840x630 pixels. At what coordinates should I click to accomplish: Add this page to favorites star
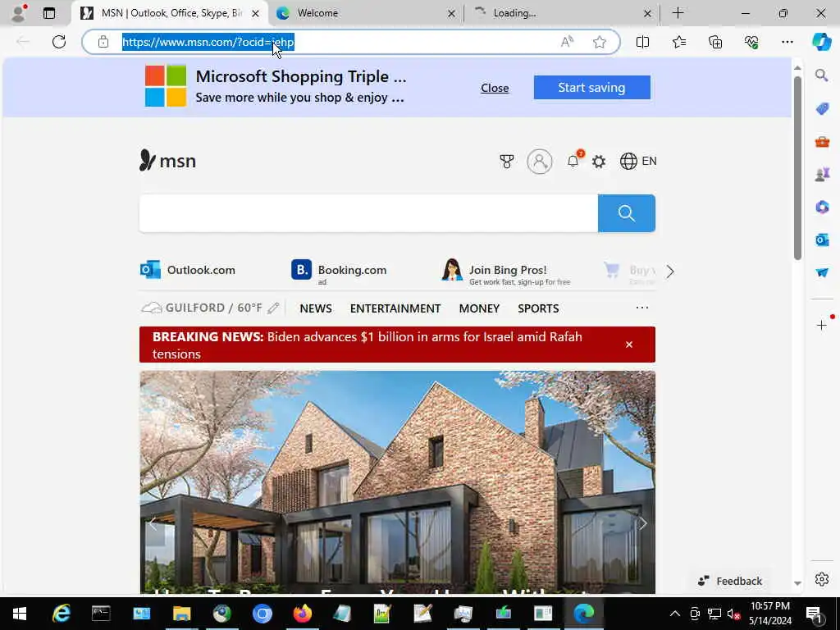click(x=600, y=42)
